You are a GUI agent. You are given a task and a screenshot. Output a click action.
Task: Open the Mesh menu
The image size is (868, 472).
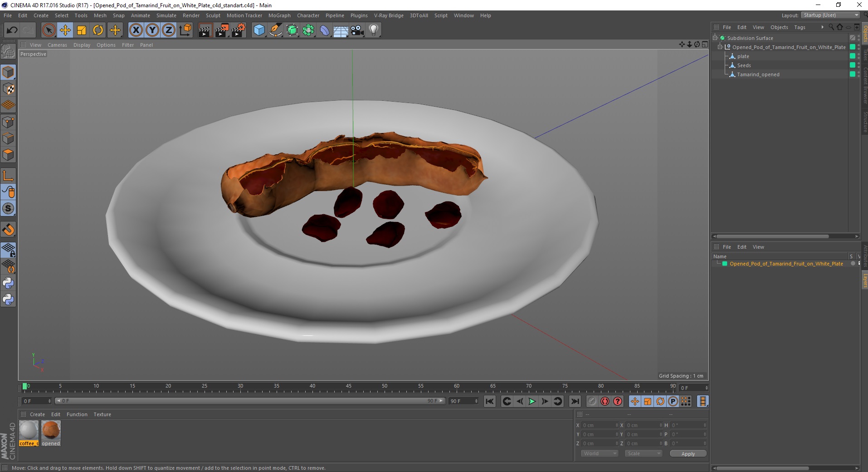[x=100, y=15]
